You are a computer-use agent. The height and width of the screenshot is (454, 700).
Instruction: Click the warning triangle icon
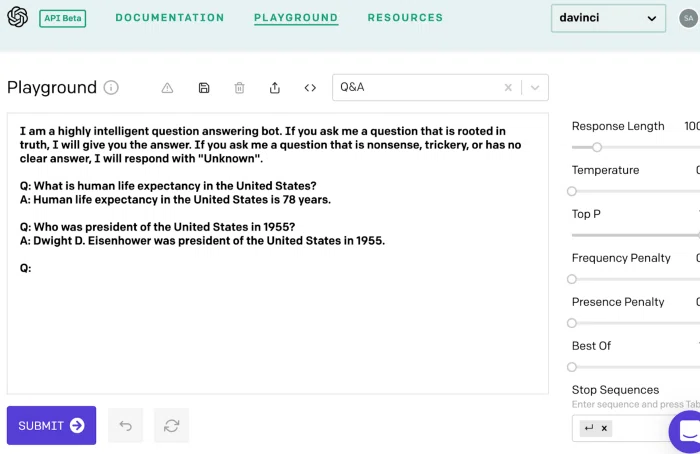click(167, 88)
